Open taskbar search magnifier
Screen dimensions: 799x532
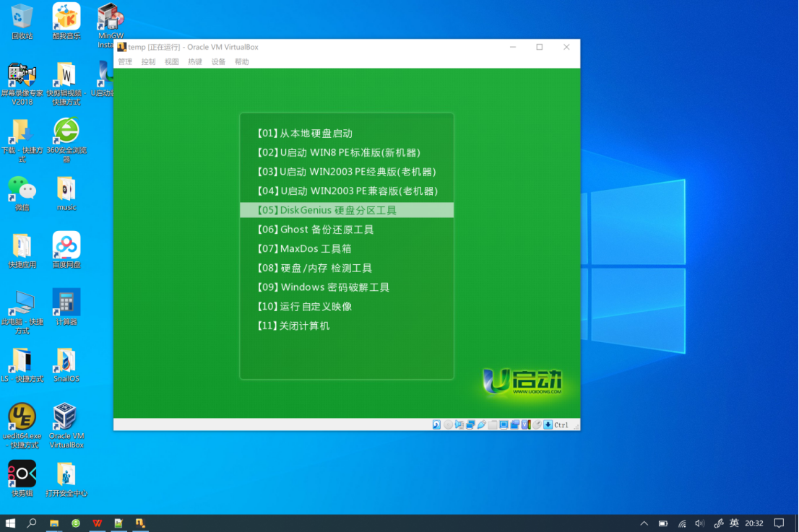pos(32,523)
